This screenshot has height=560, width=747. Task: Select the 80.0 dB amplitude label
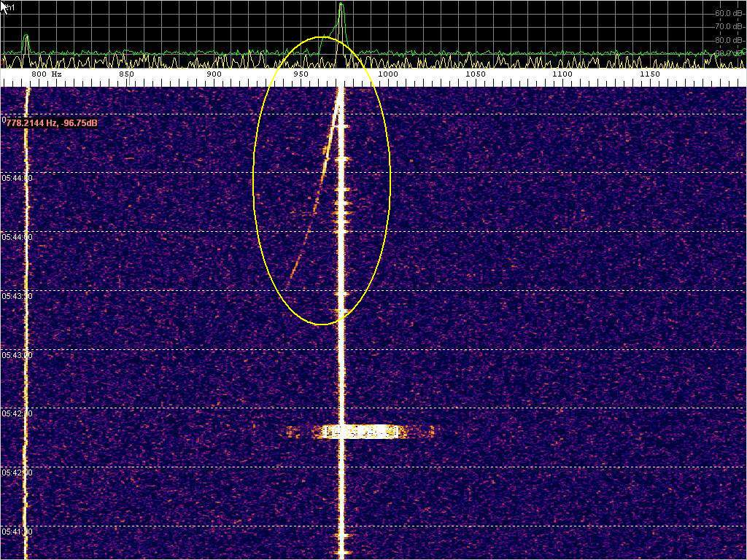click(728, 40)
